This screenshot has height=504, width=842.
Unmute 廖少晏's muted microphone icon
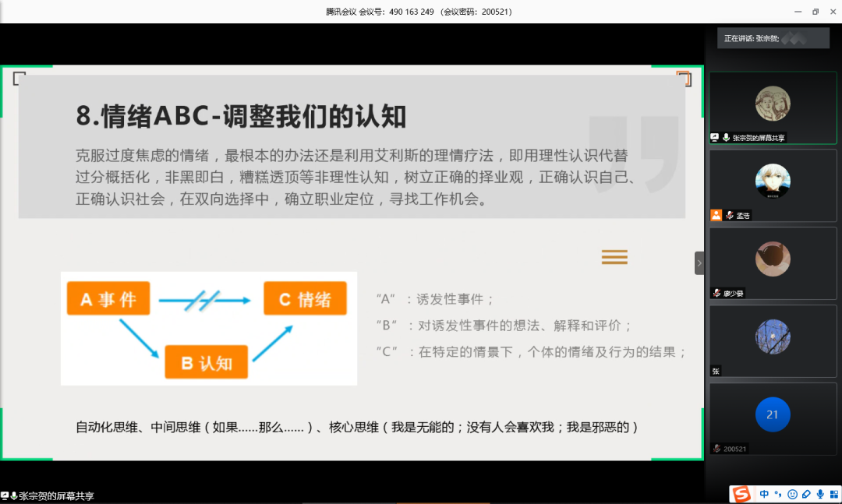(716, 292)
